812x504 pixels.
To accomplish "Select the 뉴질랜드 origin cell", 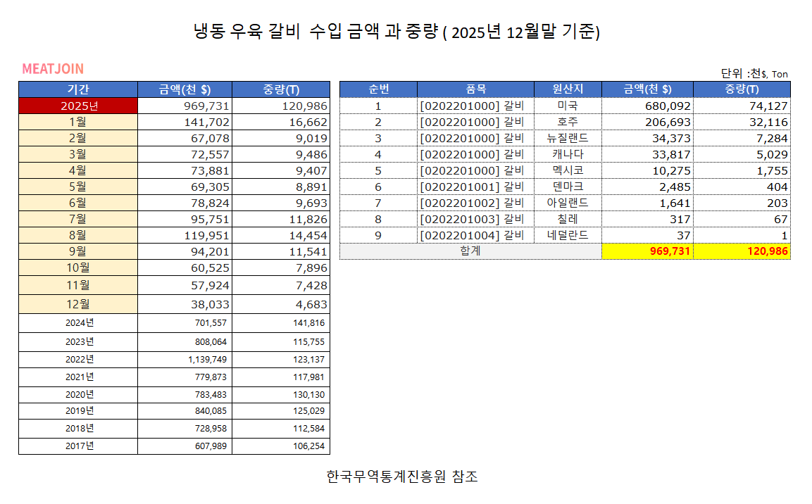I will point(568,138).
